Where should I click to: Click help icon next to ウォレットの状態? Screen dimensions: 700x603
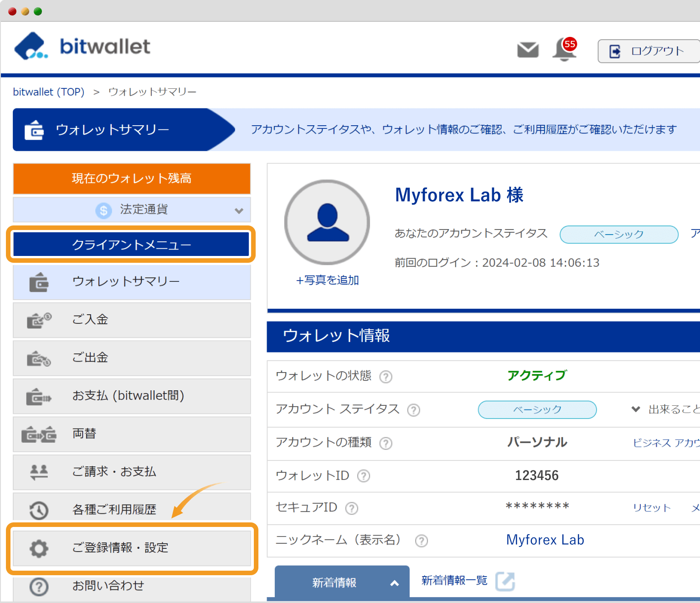tap(386, 377)
